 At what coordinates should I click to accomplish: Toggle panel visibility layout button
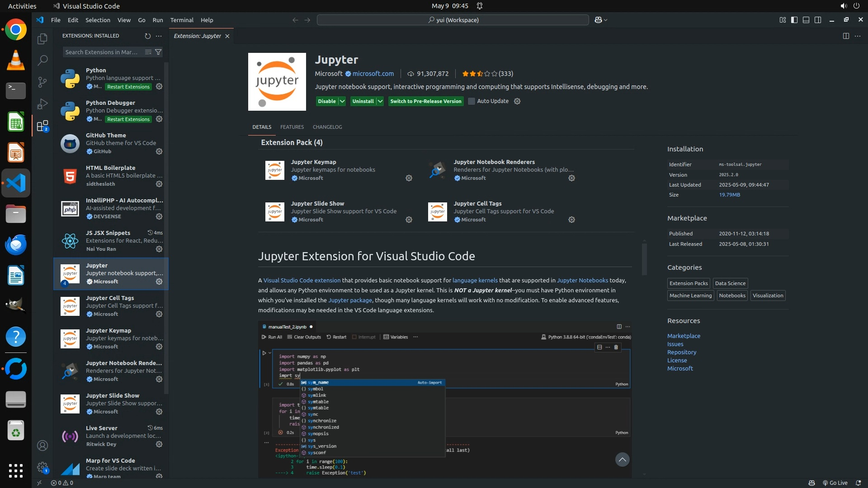806,20
